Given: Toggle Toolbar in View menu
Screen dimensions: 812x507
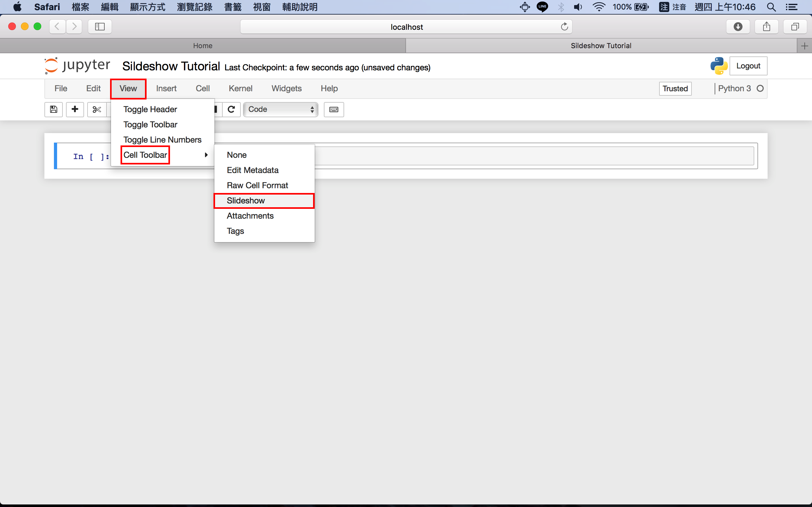Looking at the screenshot, I should coord(150,125).
